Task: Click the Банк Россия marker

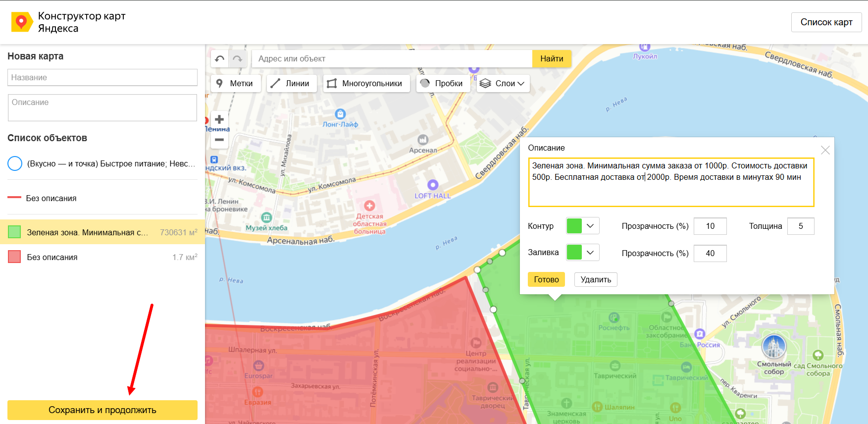Action: (x=700, y=334)
